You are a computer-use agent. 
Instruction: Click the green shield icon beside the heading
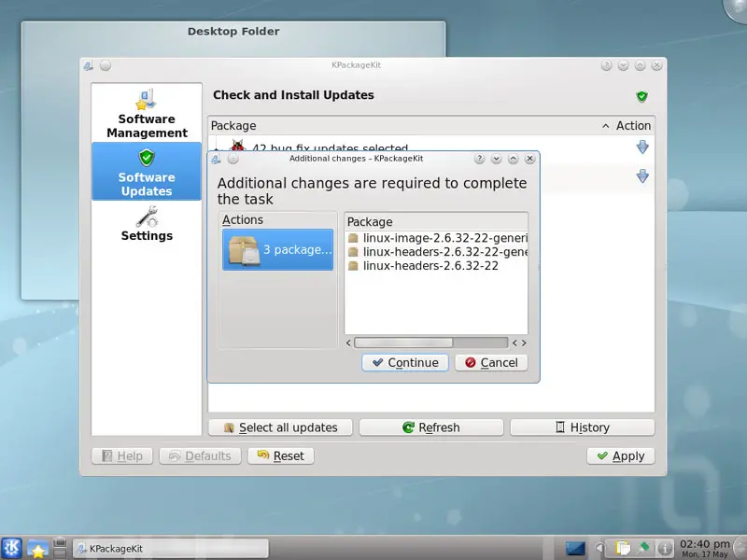pos(641,96)
